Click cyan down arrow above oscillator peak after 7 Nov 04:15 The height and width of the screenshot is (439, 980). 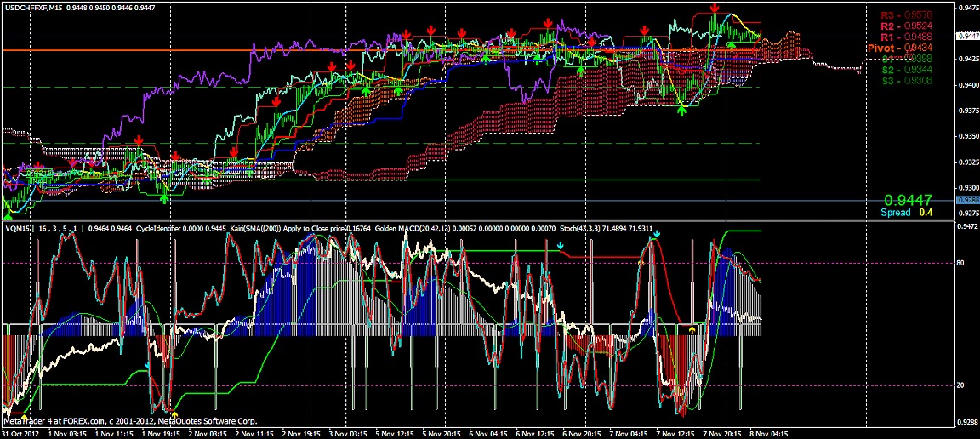[656, 233]
